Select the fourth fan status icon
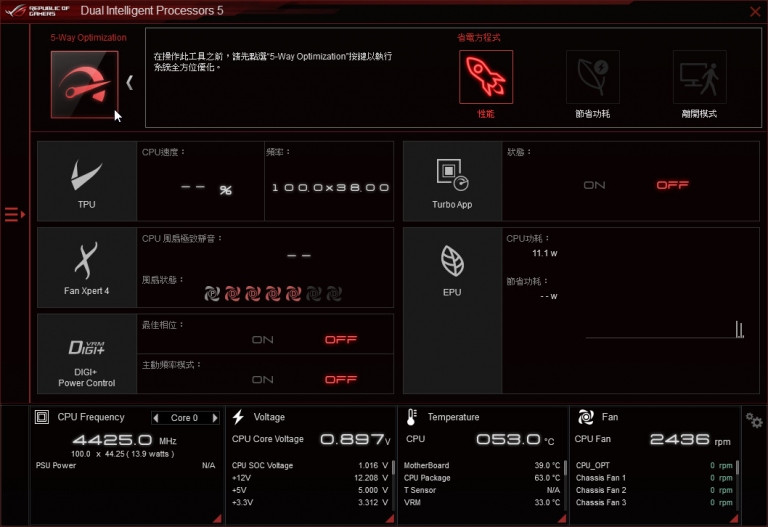768x527 pixels. (273, 293)
